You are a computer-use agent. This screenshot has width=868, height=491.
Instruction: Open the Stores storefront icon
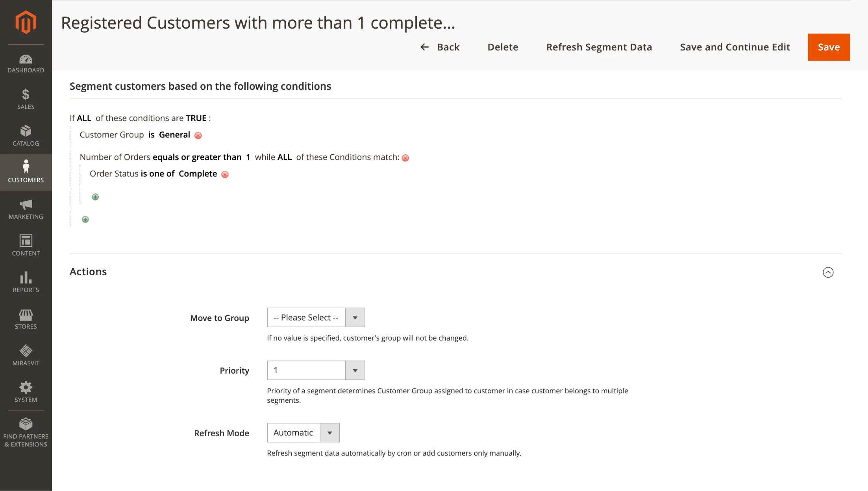[26, 316]
